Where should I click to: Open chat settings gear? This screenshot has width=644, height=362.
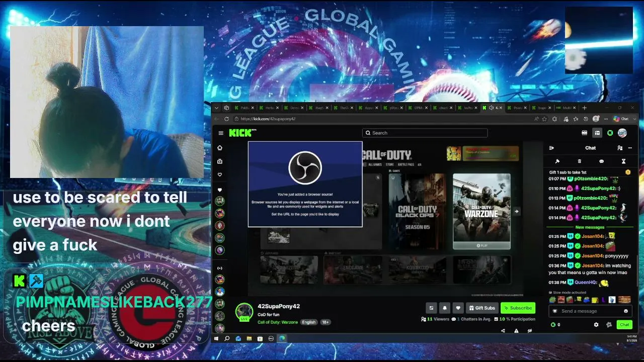(x=596, y=325)
